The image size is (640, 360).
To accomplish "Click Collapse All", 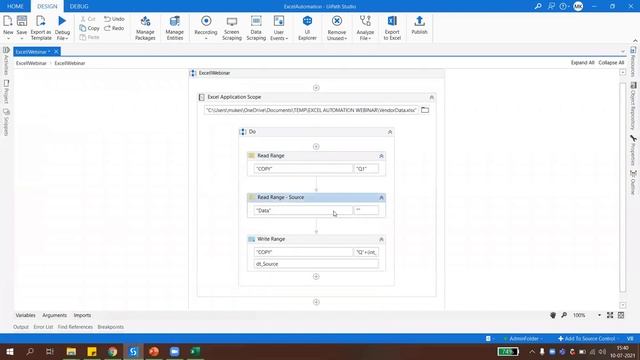I will point(611,62).
